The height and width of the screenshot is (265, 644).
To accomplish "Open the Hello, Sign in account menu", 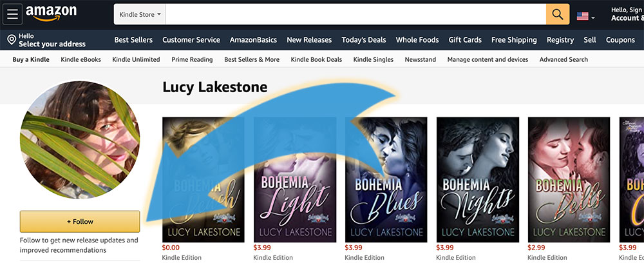I will pos(627,14).
